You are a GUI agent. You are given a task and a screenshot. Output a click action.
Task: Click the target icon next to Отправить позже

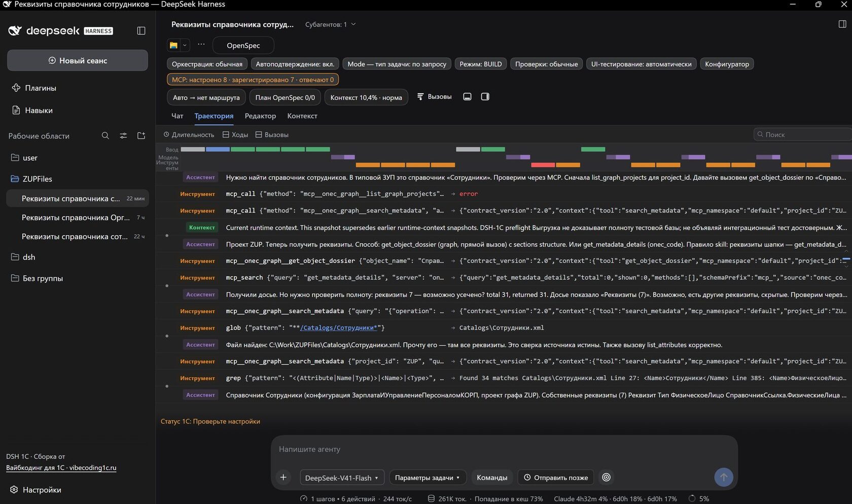click(x=606, y=477)
